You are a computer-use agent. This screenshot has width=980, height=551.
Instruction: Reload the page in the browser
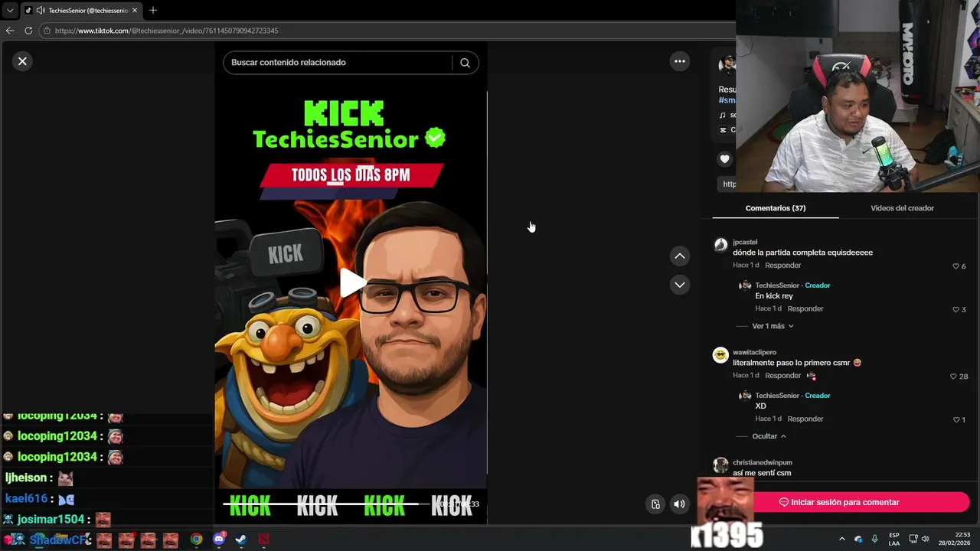[x=28, y=31]
